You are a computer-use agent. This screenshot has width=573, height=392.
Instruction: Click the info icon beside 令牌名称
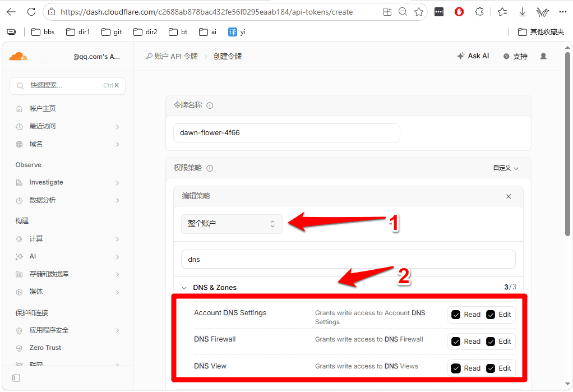point(210,105)
